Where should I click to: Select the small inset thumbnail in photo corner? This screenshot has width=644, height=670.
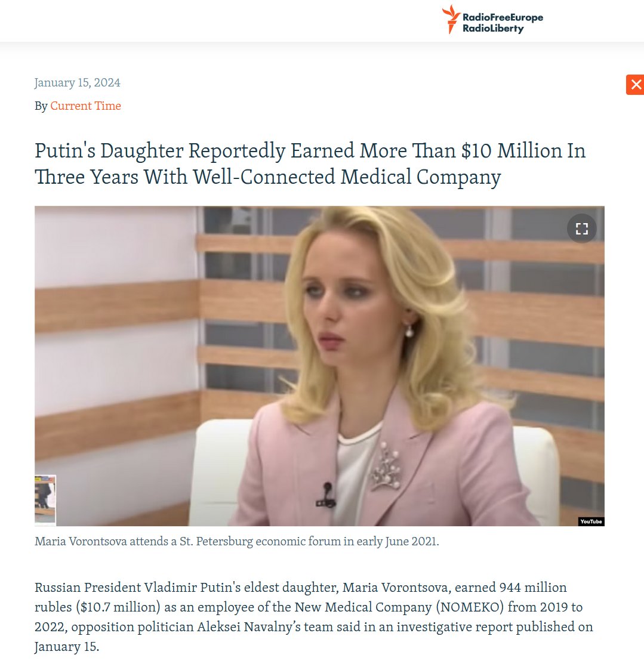[45, 499]
